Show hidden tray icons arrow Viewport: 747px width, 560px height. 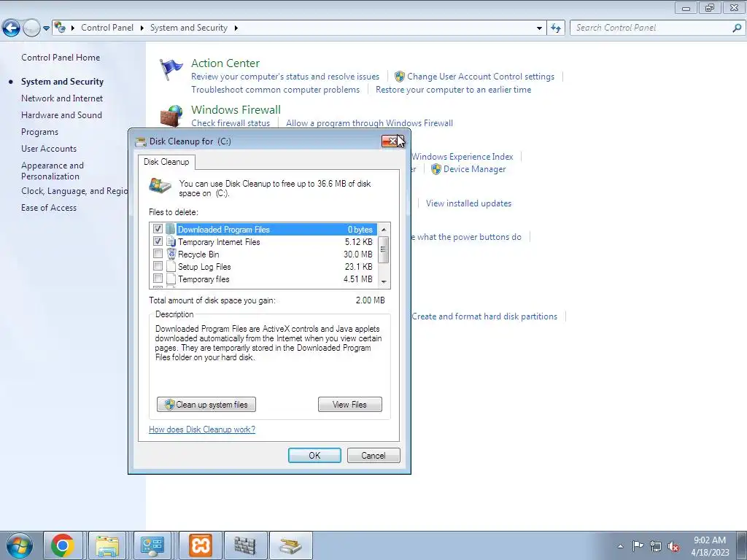pos(620,546)
